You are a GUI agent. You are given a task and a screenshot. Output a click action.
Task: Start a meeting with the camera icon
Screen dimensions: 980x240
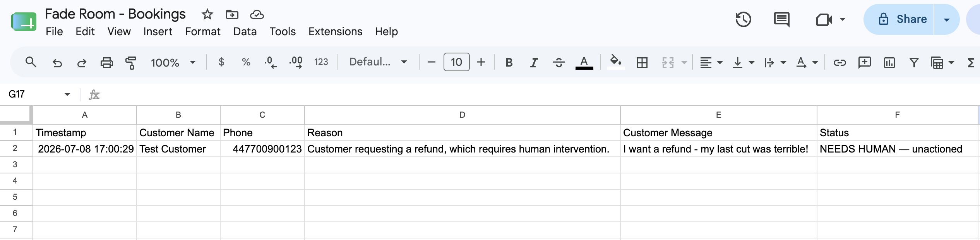(824, 19)
